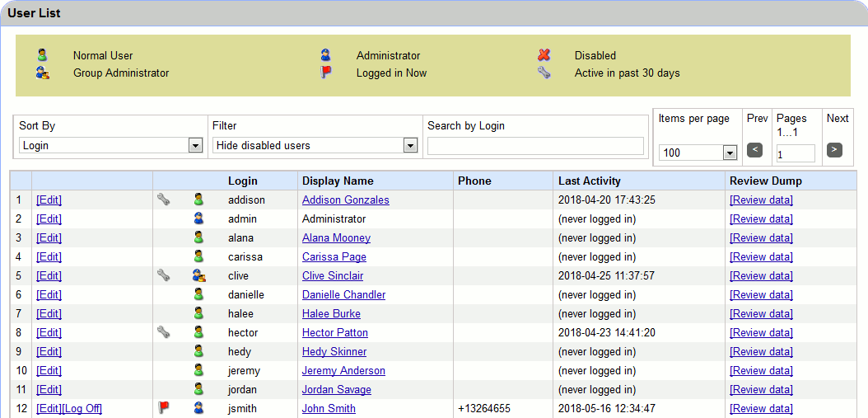
Task: Click the administrator icon in admin's row
Action: coord(198,218)
